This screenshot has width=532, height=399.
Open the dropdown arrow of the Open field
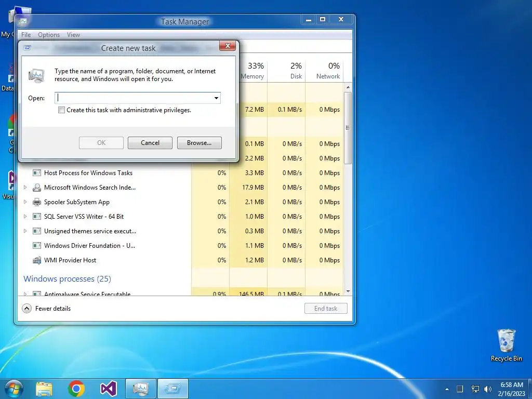(216, 98)
